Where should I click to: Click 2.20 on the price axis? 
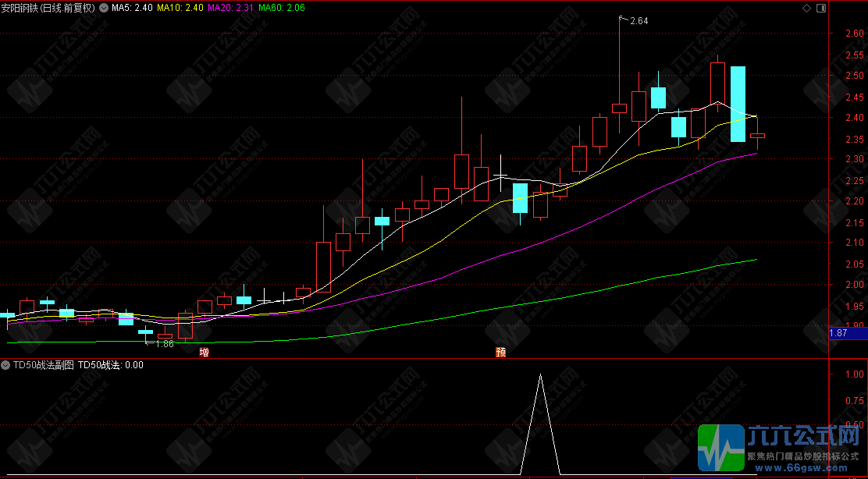(x=855, y=200)
